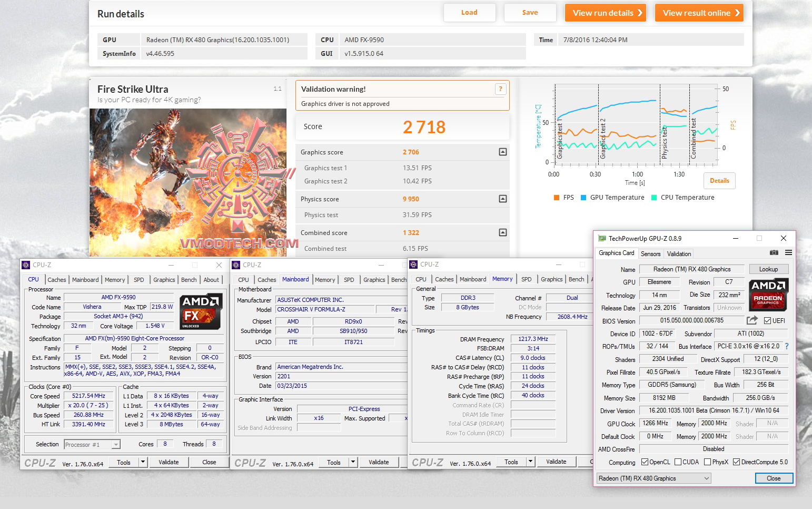Toggle the CUDA checkbox
The image size is (812, 509).
pos(678,462)
